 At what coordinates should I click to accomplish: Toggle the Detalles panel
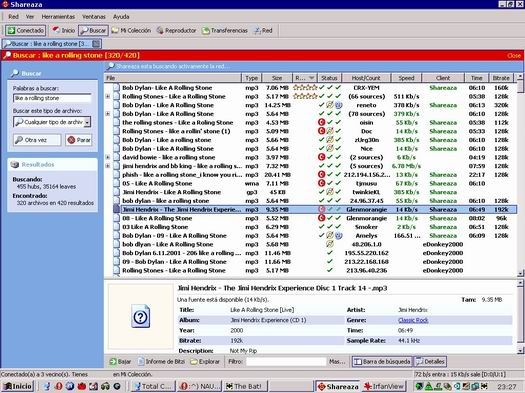click(430, 362)
